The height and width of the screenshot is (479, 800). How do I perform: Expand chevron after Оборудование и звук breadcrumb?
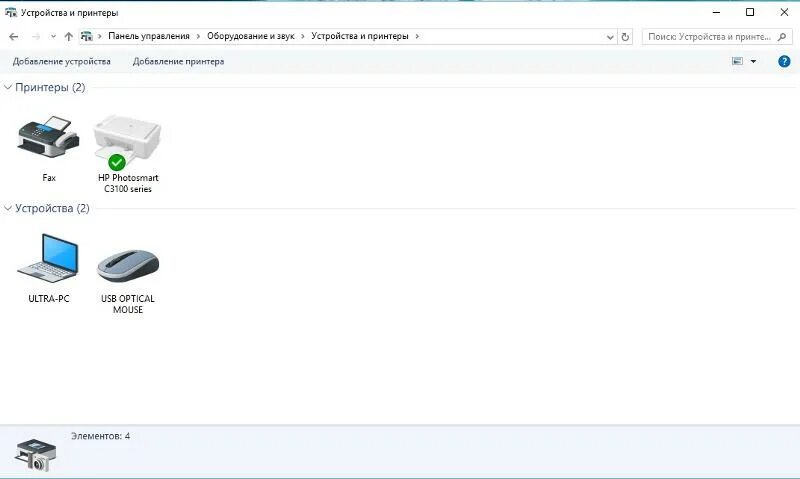[x=303, y=36]
